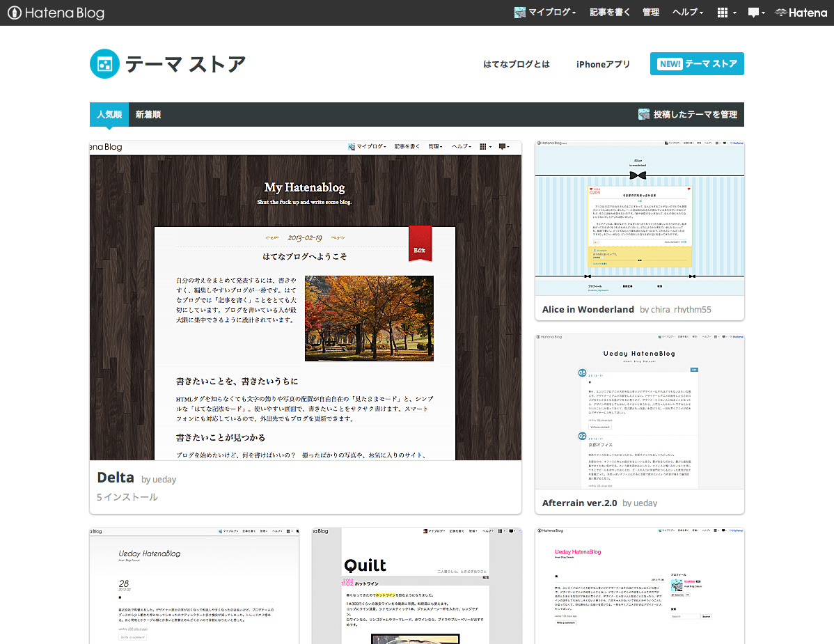Image resolution: width=834 pixels, height=644 pixels.
Task: Select the 人気順 tab
Action: click(109, 114)
